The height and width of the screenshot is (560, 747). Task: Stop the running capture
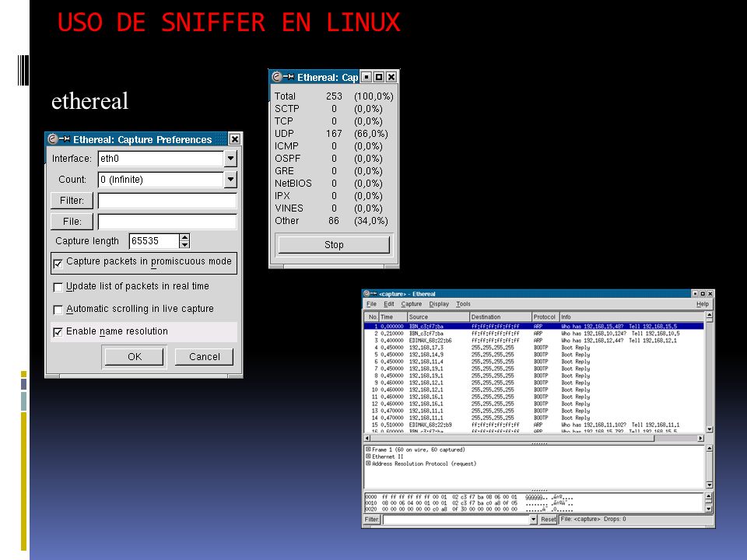[x=334, y=245]
